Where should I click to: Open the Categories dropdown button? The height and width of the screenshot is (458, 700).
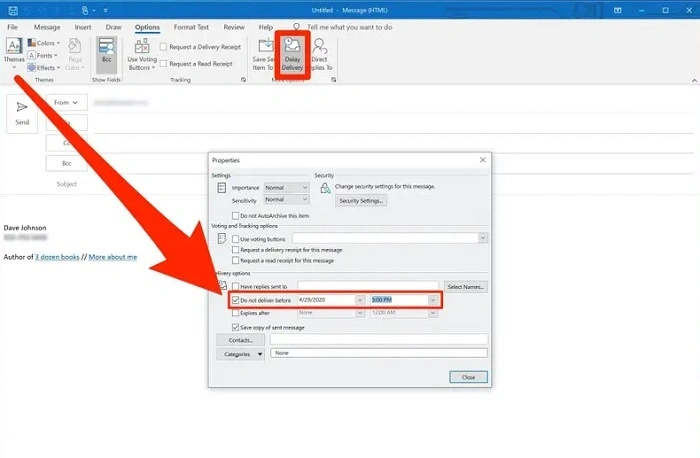(x=241, y=354)
